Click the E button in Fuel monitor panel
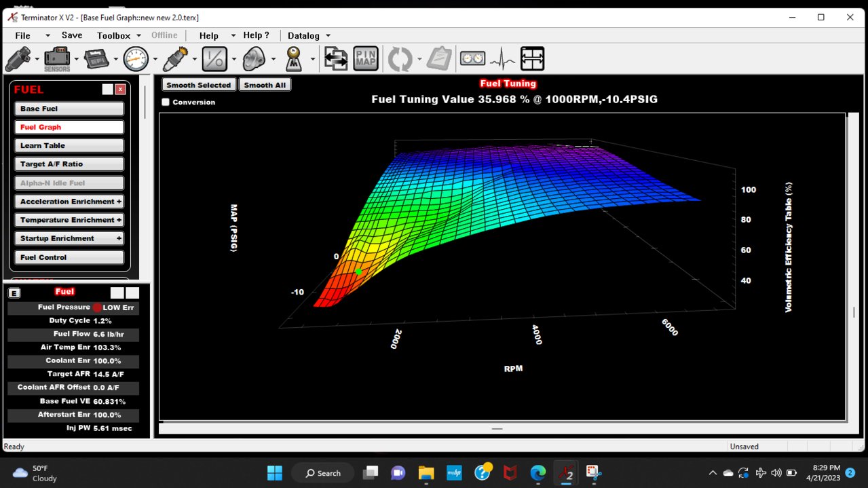The image size is (868, 488). 14,293
